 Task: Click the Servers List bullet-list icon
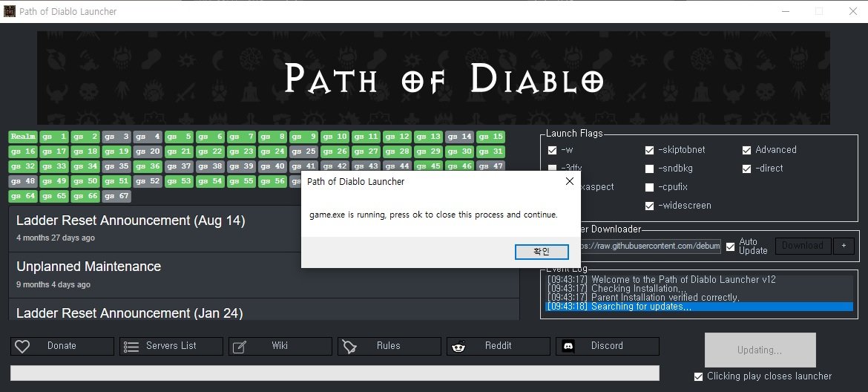click(x=131, y=347)
